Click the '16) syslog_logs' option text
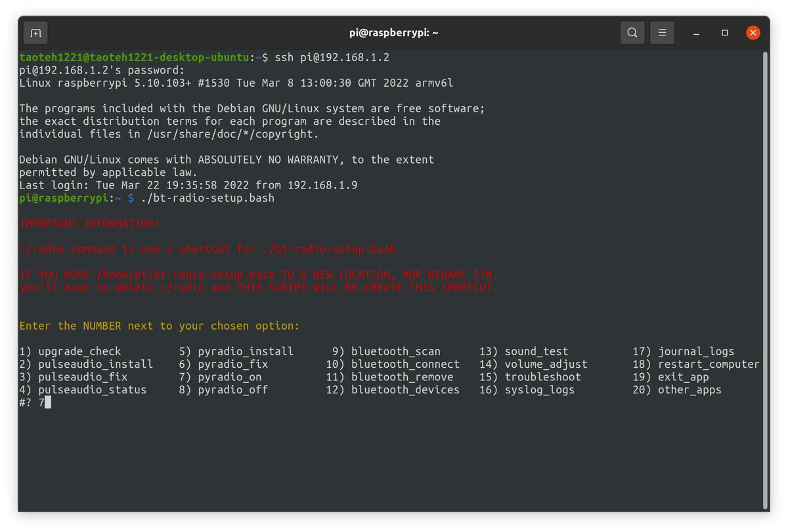This screenshot has width=788, height=532. coord(527,389)
